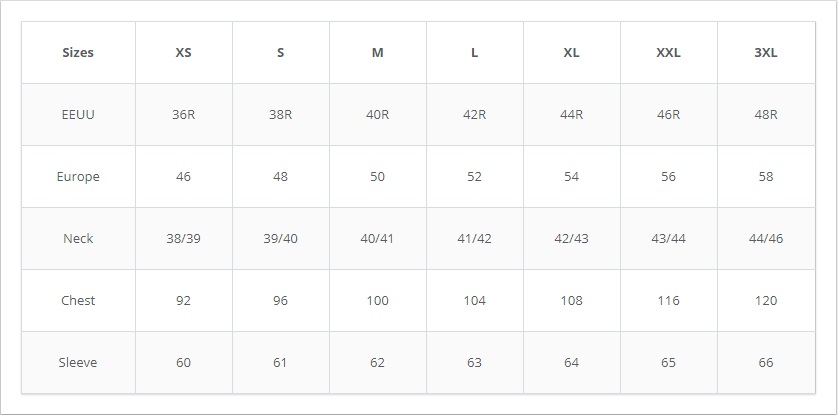Select the neck value 39/40
This screenshot has width=838, height=415.
pos(281,238)
